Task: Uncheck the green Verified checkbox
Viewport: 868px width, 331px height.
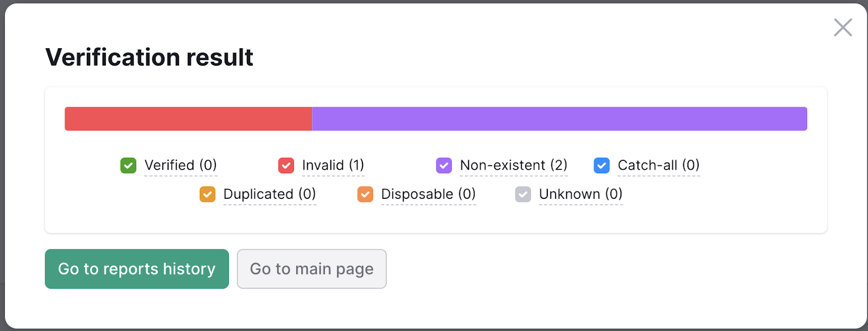Action: pyautogui.click(x=128, y=165)
